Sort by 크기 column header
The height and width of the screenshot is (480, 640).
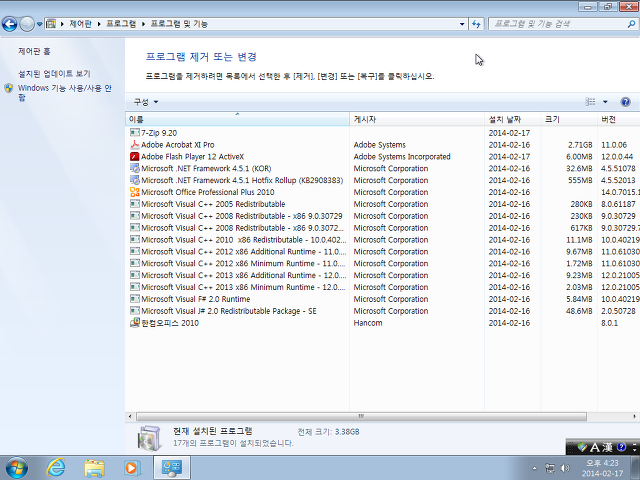pos(569,119)
